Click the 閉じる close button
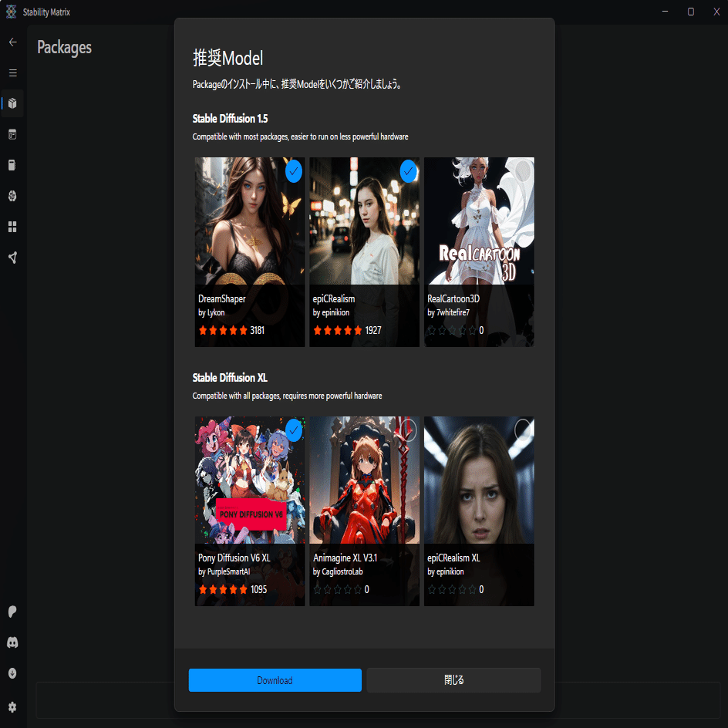The image size is (728, 728). [453, 680]
